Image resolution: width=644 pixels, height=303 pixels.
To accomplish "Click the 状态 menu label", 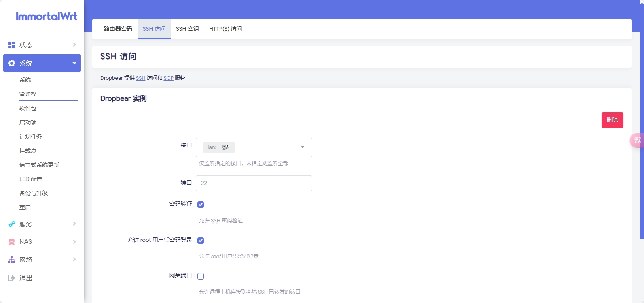I will [x=26, y=45].
